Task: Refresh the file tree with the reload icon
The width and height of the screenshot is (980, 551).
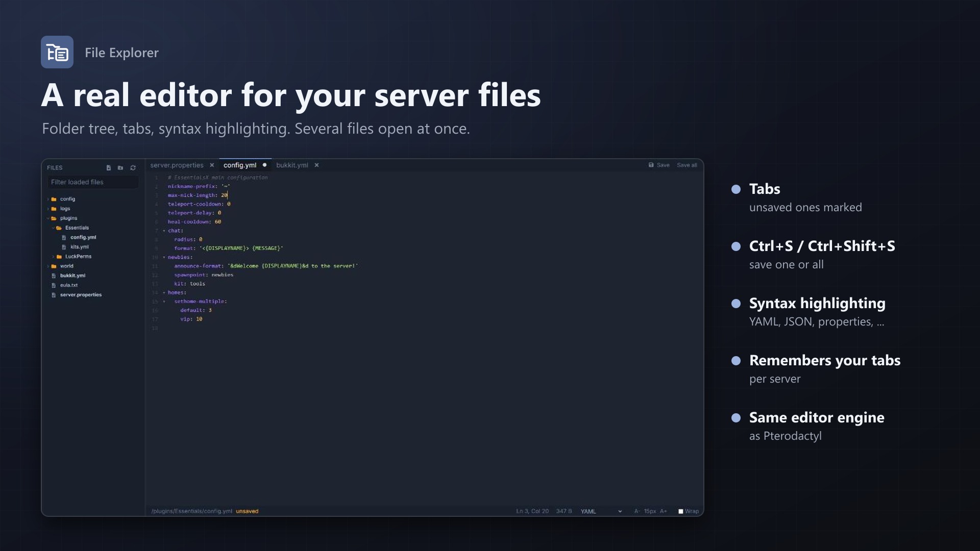Action: coord(133,168)
